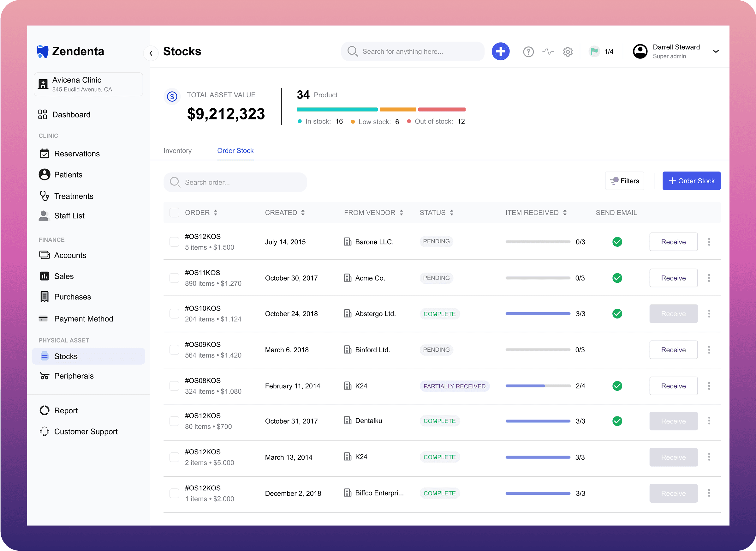
Task: Sort orders by Created date arrows
Action: [303, 212]
